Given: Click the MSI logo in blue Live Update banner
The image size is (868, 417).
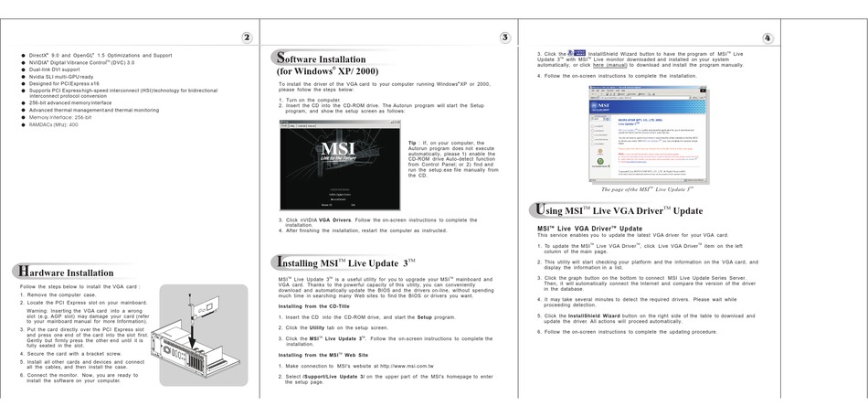Looking at the screenshot, I should pyautogui.click(x=600, y=105).
